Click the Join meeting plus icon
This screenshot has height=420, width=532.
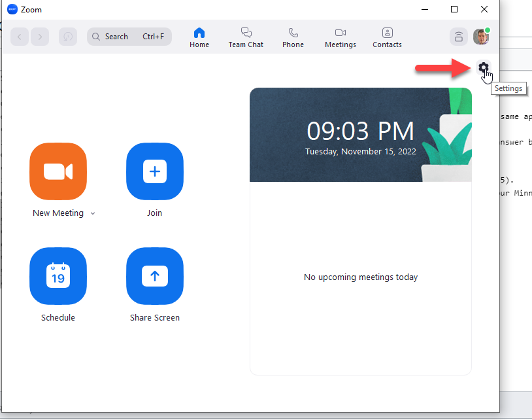155,171
